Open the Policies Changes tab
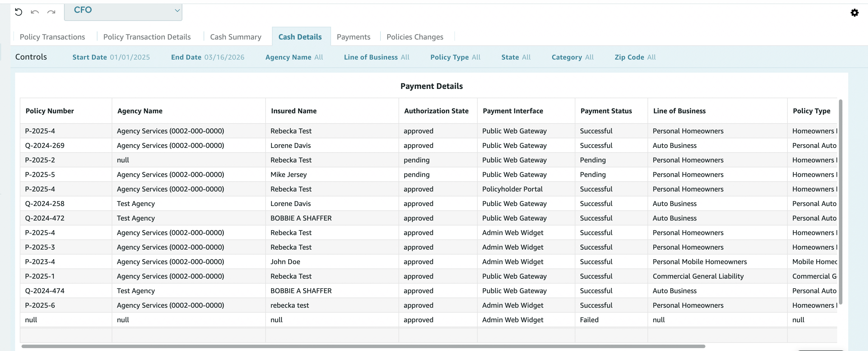Image resolution: width=868 pixels, height=351 pixels. [x=415, y=37]
